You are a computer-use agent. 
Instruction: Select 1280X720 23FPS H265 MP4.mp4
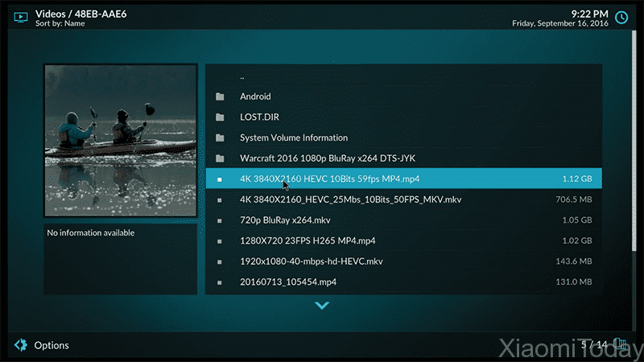308,241
